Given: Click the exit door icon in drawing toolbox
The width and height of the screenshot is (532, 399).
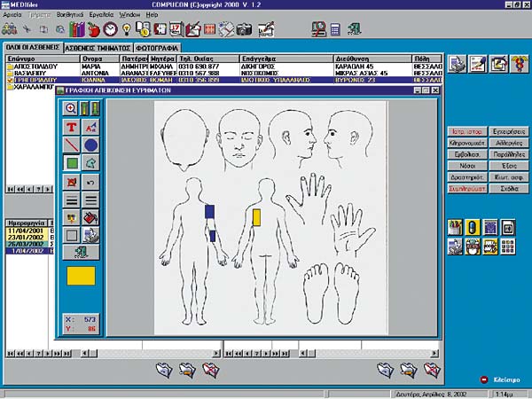Looking at the screenshot, I should (81, 253).
